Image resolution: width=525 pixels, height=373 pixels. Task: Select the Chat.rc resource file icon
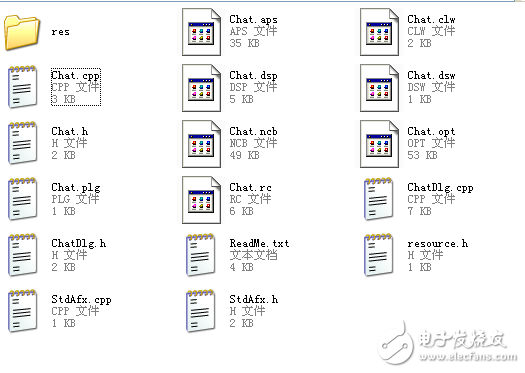201,200
